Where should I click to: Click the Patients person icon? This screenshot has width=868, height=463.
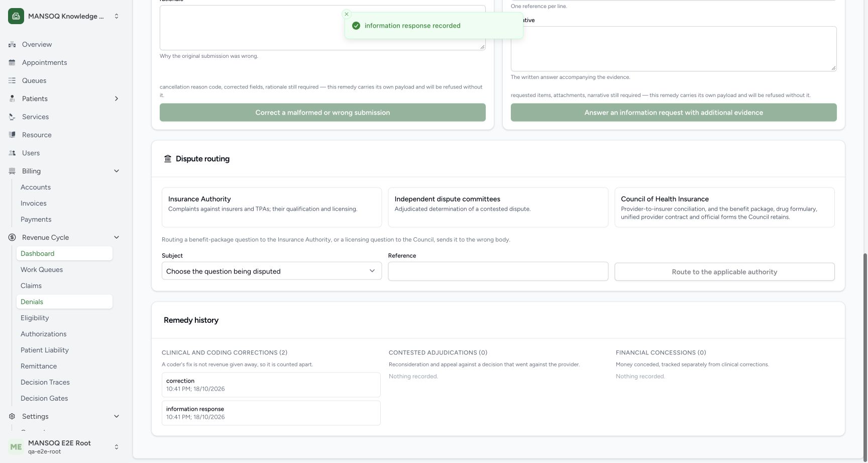12,99
